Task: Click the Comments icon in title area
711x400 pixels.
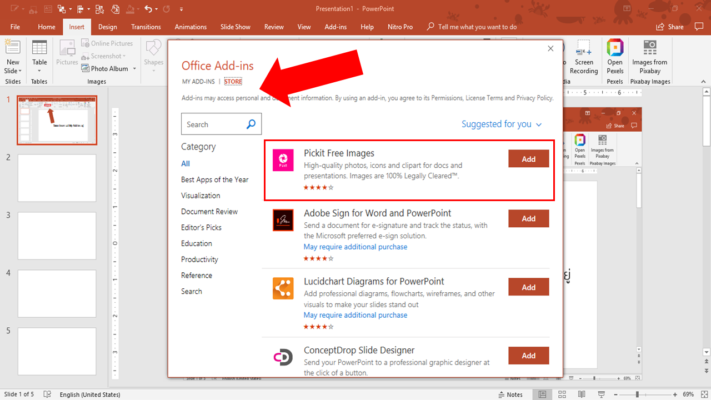Action: [699, 27]
